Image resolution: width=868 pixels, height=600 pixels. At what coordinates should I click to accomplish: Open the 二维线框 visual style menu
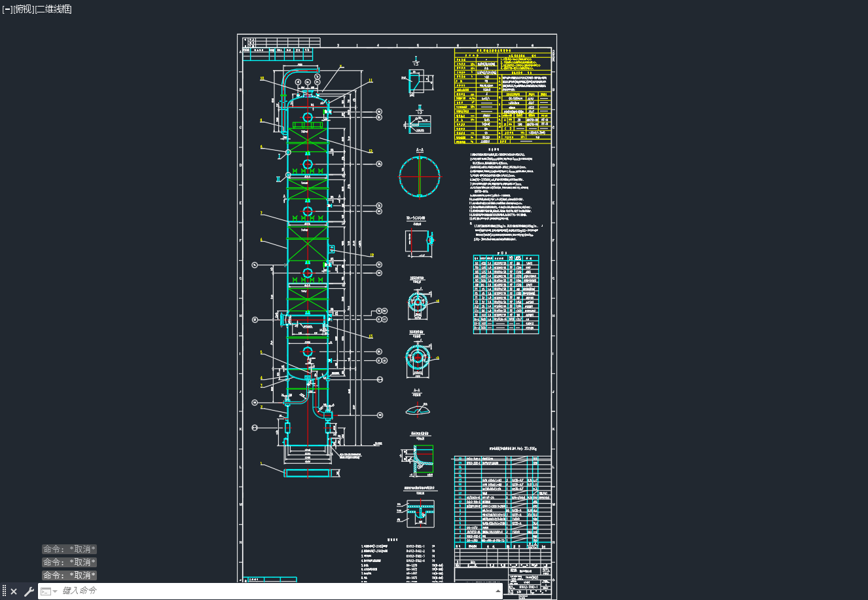[53, 9]
